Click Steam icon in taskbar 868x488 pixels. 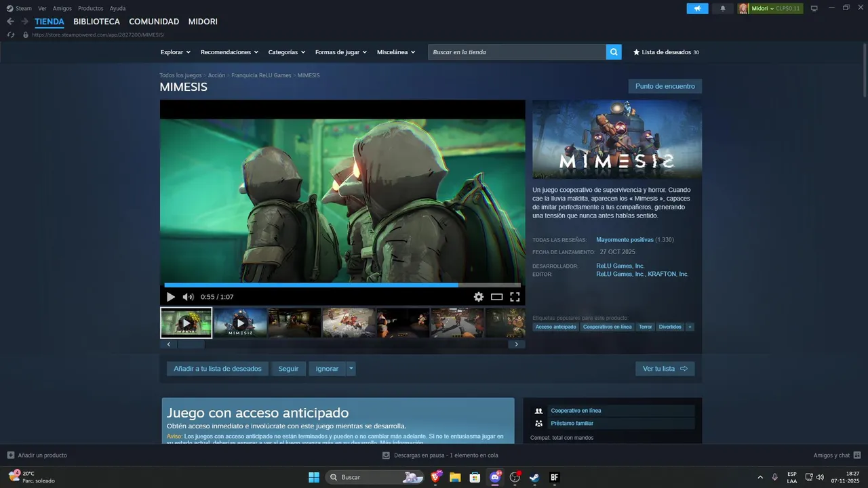pyautogui.click(x=534, y=477)
